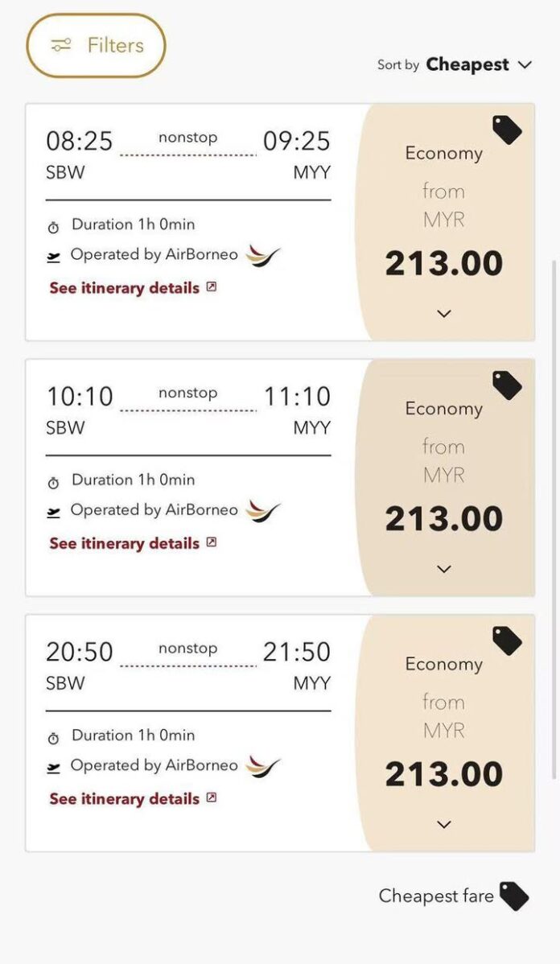Click cheapest fare tag on 08:25 flight
The image size is (560, 964).
point(507,130)
